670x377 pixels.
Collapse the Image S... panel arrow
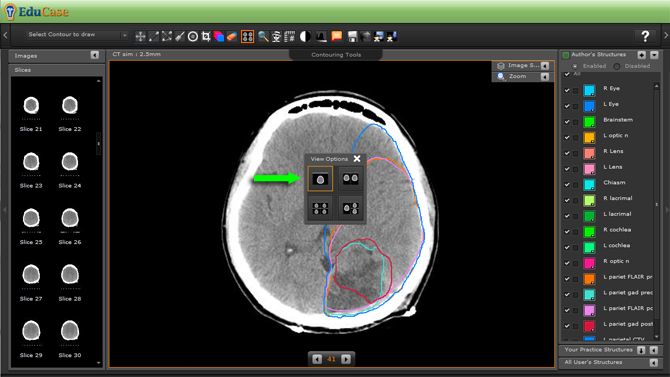(545, 66)
